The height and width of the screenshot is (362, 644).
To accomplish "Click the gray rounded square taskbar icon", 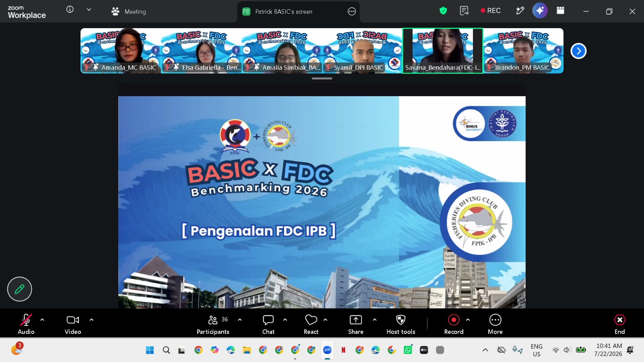I will (440, 350).
